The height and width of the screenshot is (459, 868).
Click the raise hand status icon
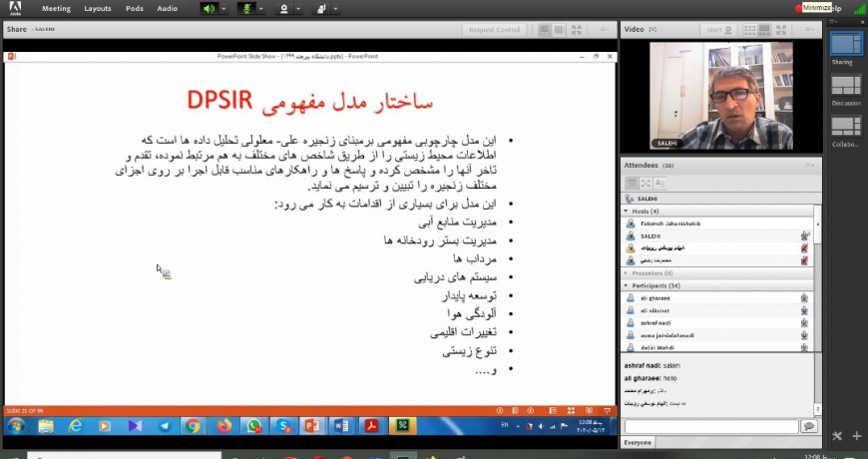(321, 9)
